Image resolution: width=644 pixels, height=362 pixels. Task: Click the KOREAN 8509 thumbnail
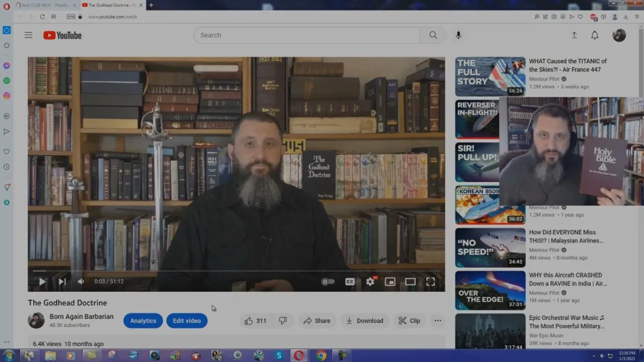pyautogui.click(x=490, y=205)
